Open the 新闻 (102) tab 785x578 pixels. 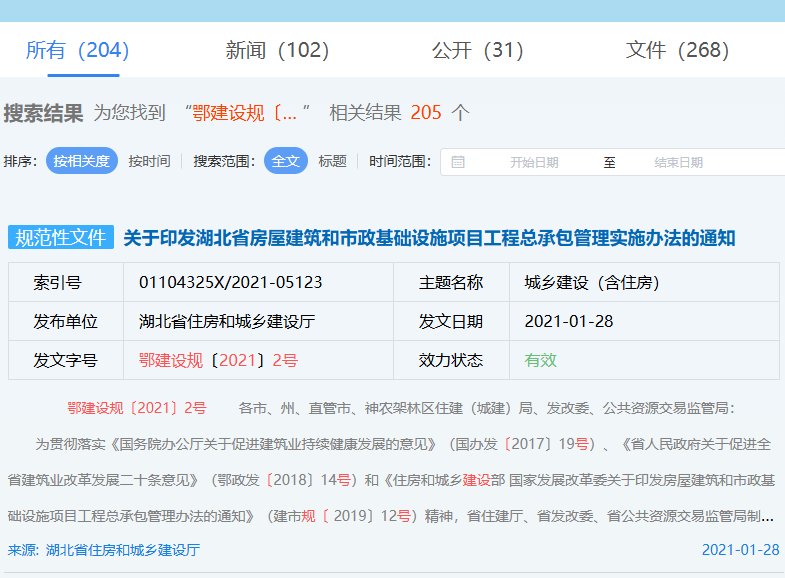click(277, 50)
